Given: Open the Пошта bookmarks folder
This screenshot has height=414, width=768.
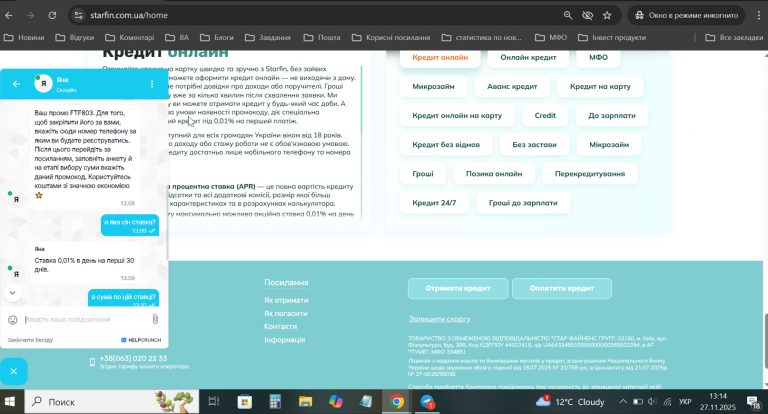Looking at the screenshot, I should [x=322, y=37].
